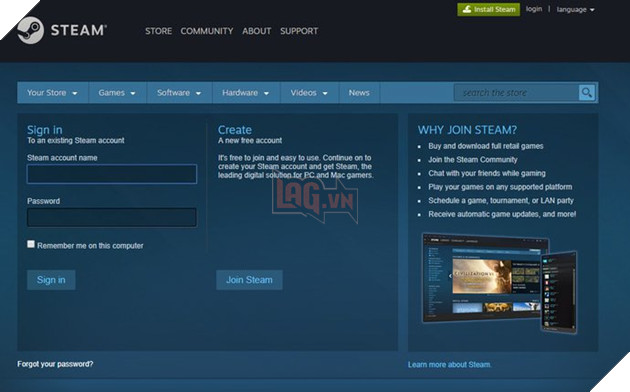Click the search magnifier icon
Viewport: 630px width, 392px height.
pos(587,93)
